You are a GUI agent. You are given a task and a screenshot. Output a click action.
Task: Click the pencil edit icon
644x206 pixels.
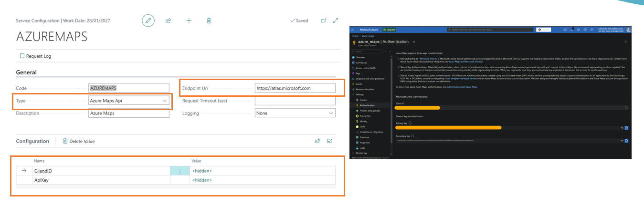[148, 21]
